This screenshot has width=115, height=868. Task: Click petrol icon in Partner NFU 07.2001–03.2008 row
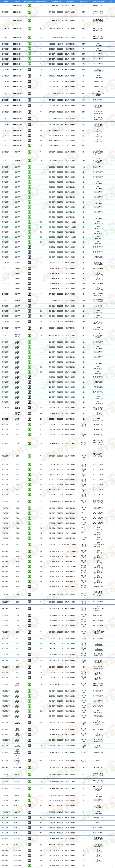pyautogui.click(x=29, y=795)
